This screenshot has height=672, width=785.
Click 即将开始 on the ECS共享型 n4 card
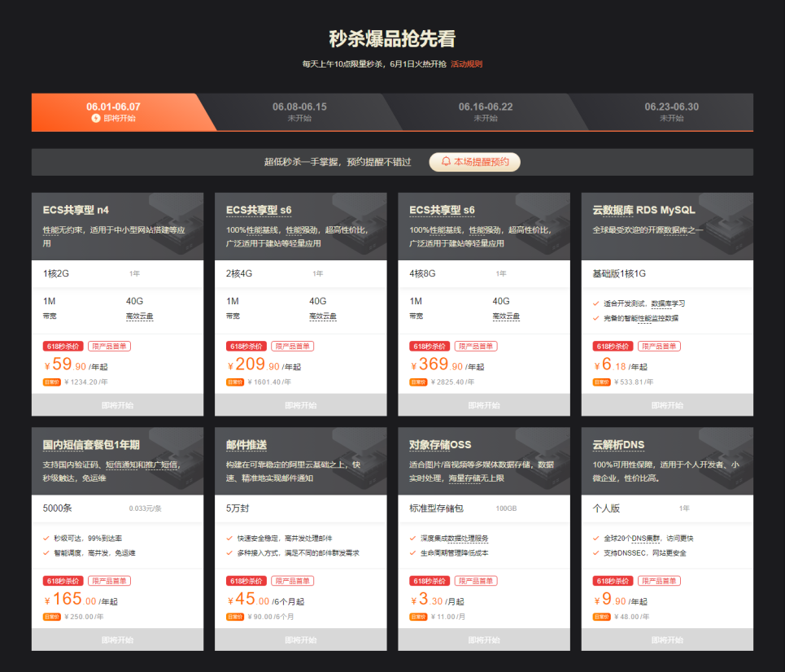[117, 404]
